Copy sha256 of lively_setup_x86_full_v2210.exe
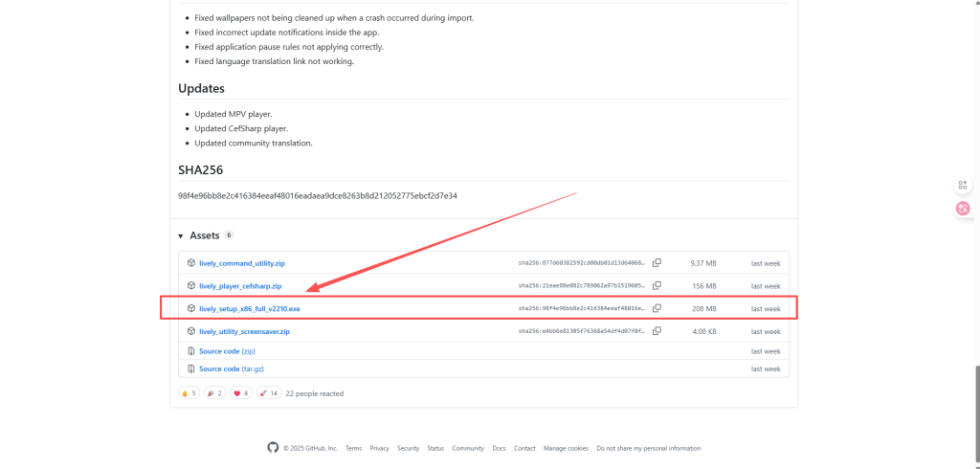Viewport: 980px width, 469px height. point(657,308)
